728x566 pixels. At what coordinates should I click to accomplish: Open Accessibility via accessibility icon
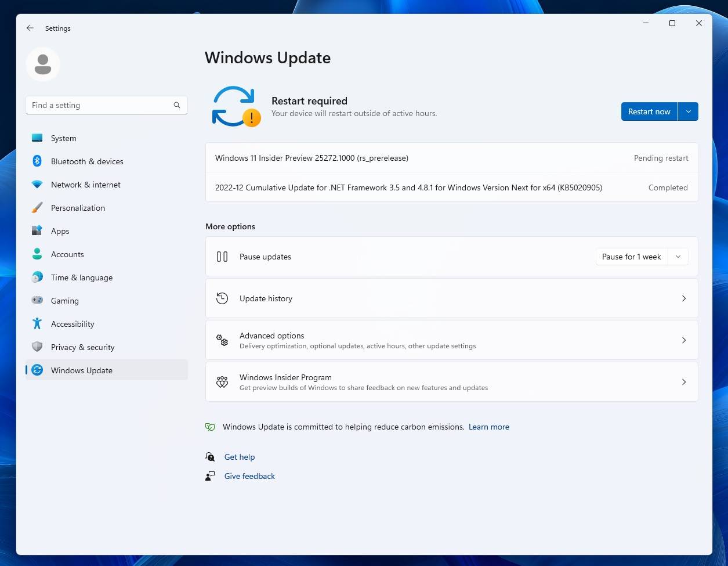pos(37,324)
